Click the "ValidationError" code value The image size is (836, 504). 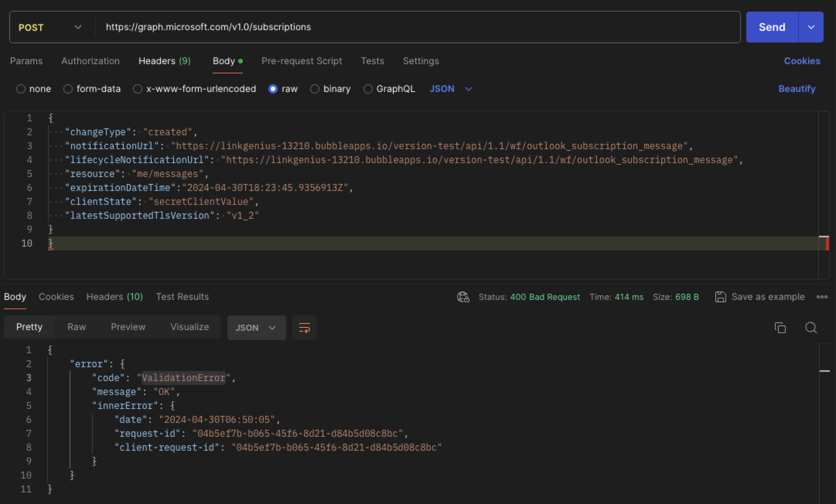[183, 378]
